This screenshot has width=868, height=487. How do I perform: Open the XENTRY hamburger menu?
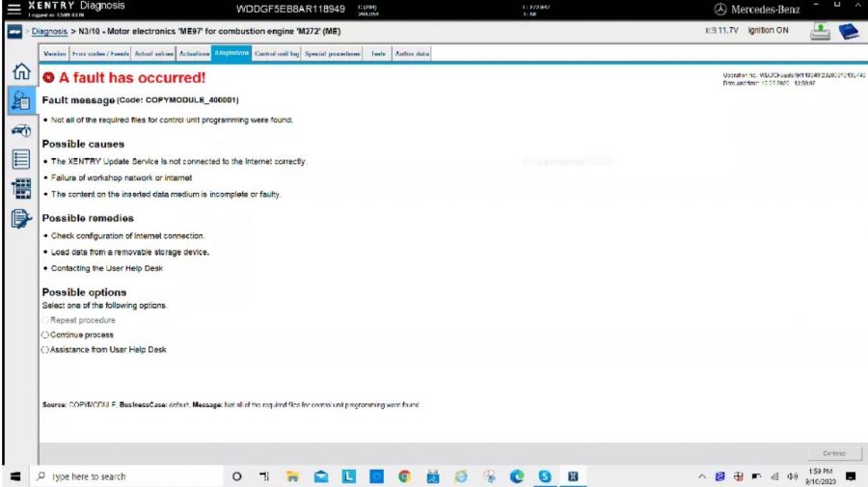(x=12, y=10)
